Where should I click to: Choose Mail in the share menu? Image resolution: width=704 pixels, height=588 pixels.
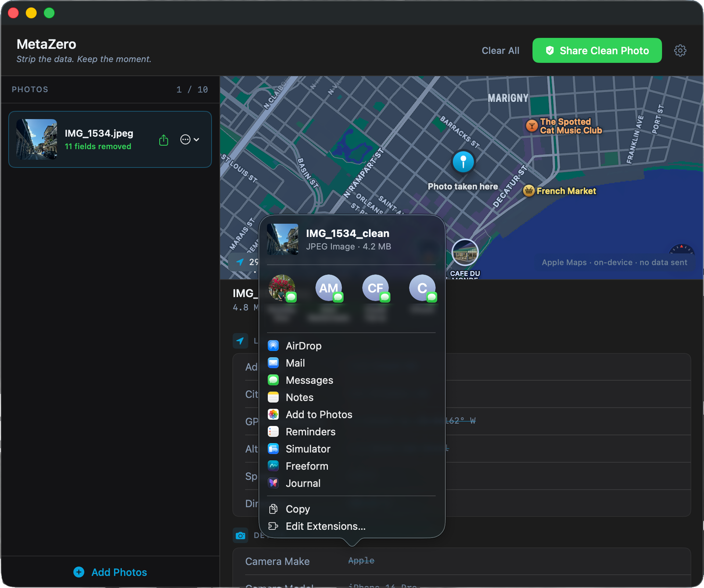351,363
